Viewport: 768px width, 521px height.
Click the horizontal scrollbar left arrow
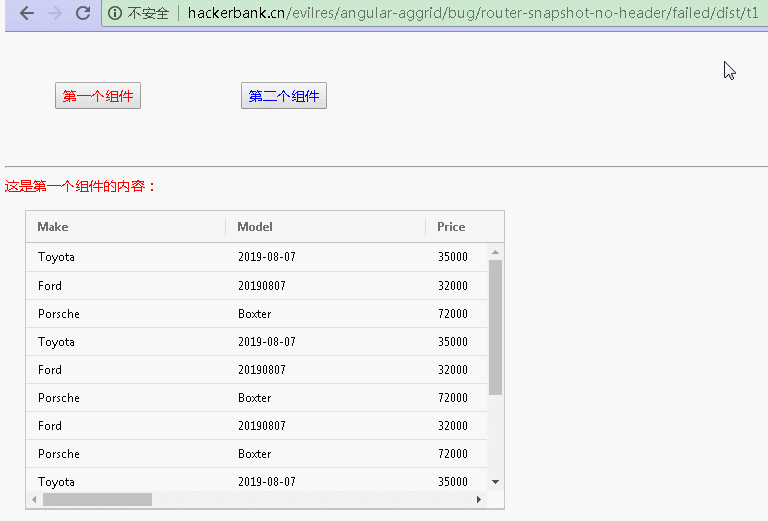pyautogui.click(x=34, y=499)
